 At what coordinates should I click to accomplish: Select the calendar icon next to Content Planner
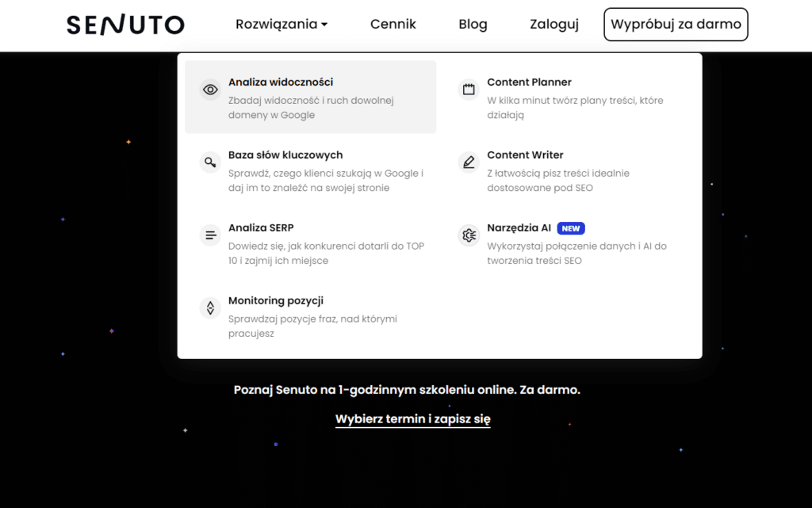pyautogui.click(x=468, y=89)
